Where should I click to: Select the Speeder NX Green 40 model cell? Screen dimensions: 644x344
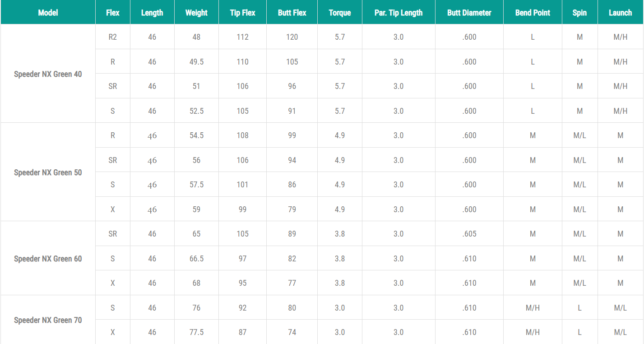tap(48, 74)
